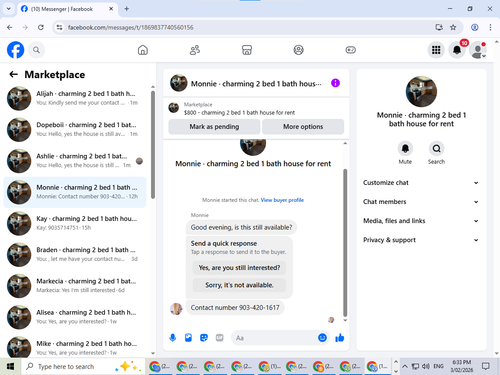This screenshot has height=375, width=500.
Task: Search in conversation with magnifier icon
Action: click(436, 149)
